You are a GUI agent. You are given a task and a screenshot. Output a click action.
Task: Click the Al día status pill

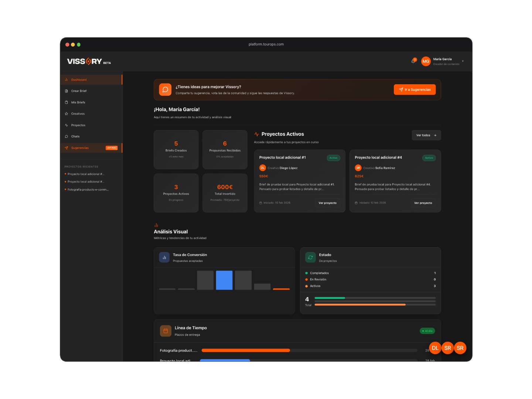[427, 331]
